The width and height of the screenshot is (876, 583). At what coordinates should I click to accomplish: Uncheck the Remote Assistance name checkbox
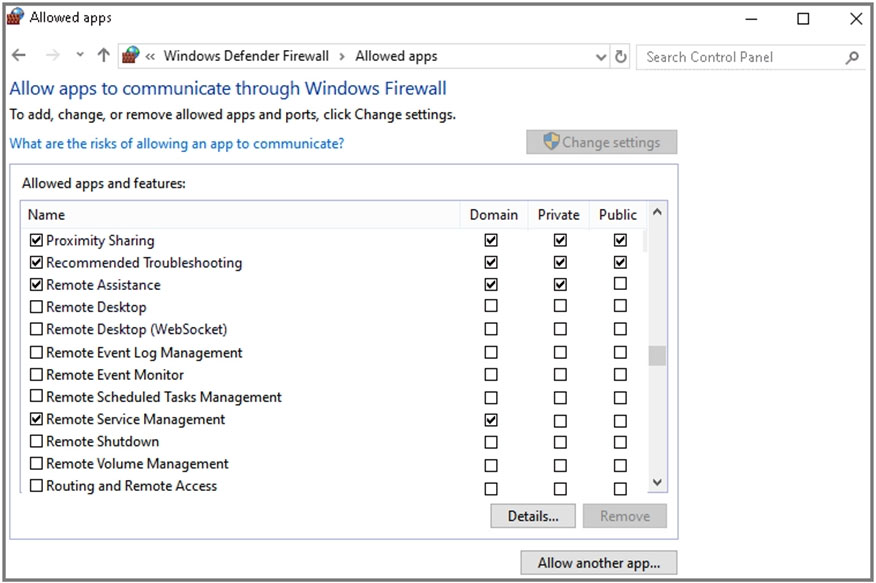point(36,284)
